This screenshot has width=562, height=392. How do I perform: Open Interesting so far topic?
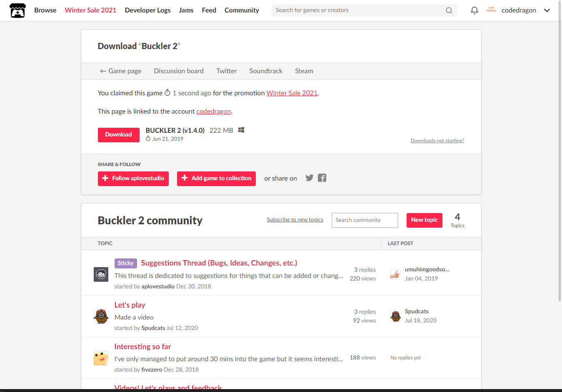tap(143, 347)
